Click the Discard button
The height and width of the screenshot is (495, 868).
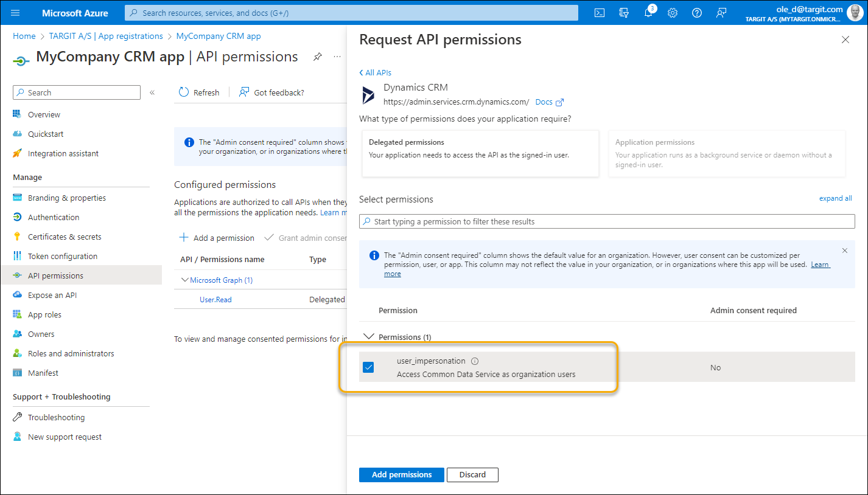(472, 475)
